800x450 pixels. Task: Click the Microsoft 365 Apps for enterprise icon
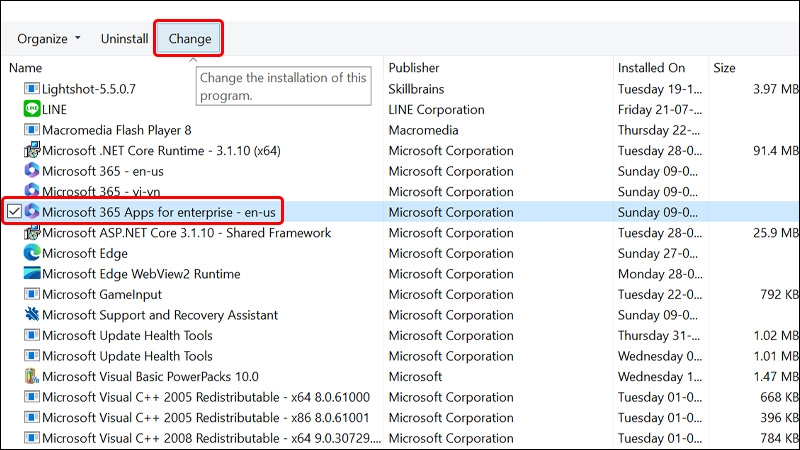coord(32,211)
